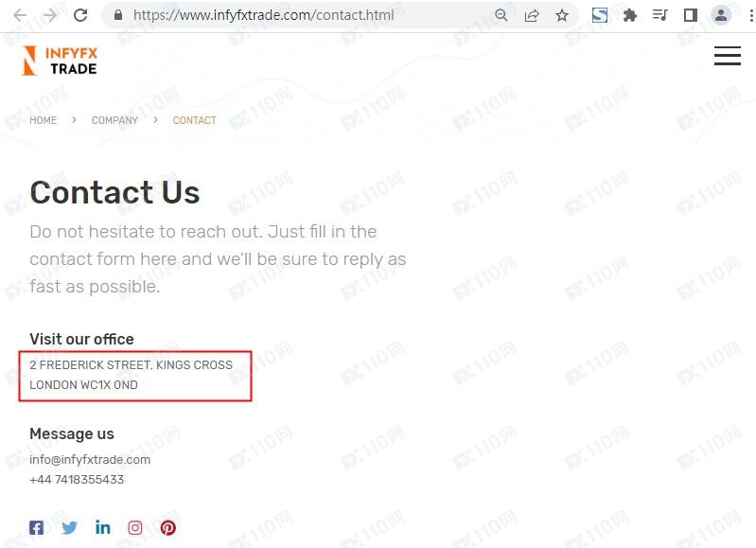756x548 pixels.
Task: Open the Facebook social icon
Action: [x=36, y=528]
